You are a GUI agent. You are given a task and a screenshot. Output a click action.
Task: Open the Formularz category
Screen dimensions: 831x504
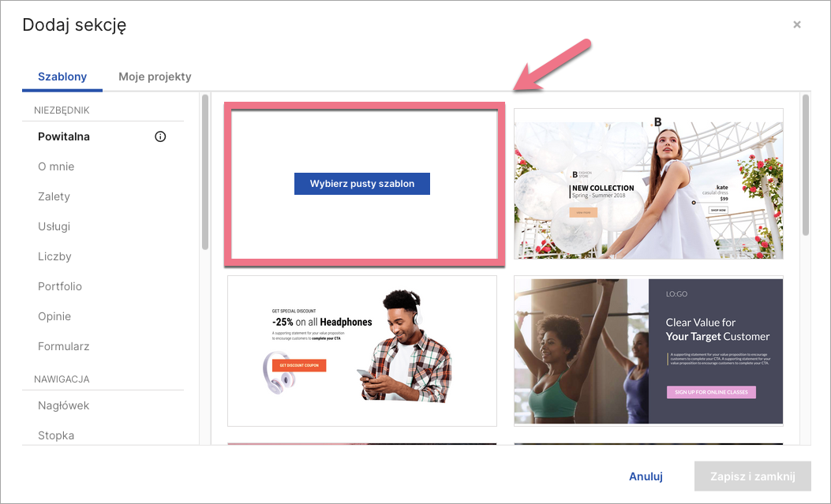(x=64, y=346)
